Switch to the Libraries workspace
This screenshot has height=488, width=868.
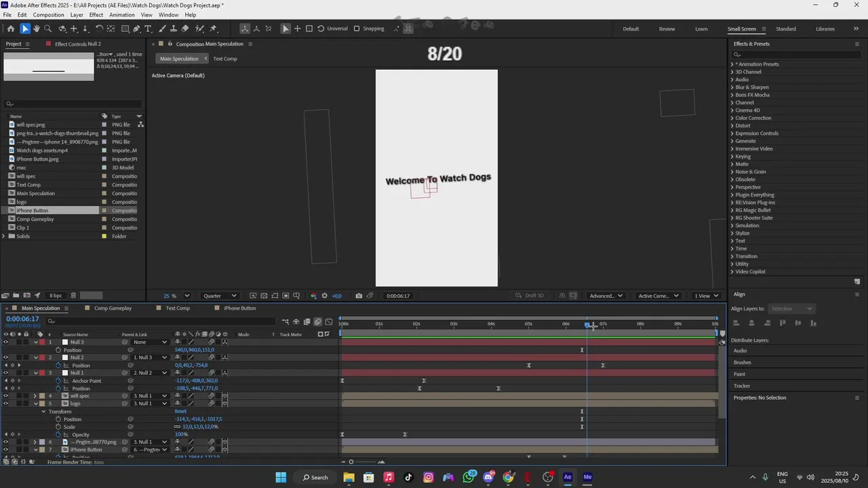click(825, 29)
